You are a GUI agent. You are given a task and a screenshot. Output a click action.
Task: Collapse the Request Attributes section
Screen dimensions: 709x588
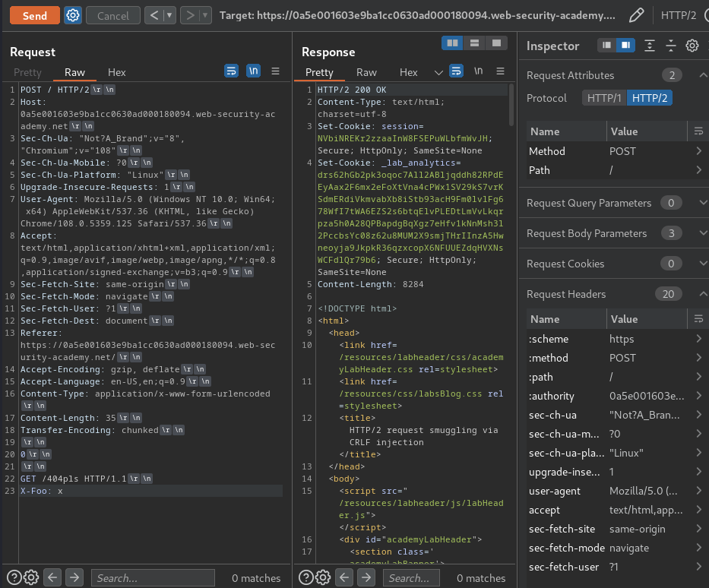[x=703, y=75]
